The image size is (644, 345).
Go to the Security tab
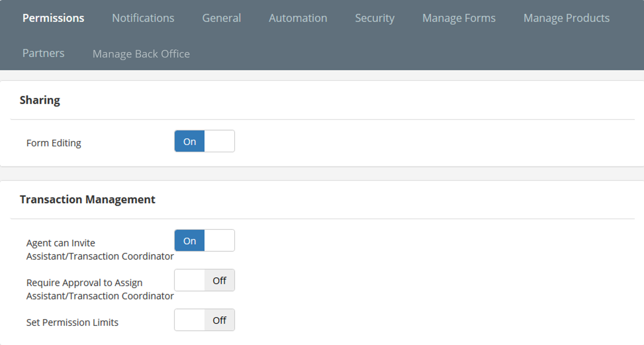point(375,18)
